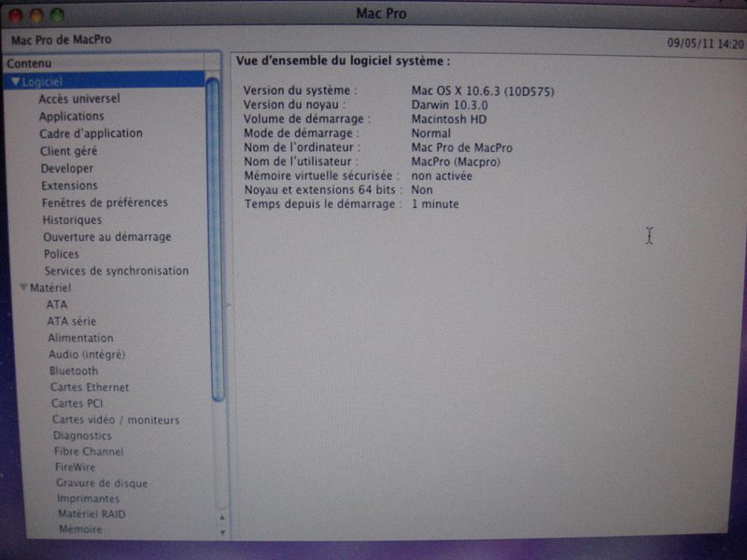Screen dimensions: 747x560
Task: Open the Polices entry
Action: click(62, 254)
